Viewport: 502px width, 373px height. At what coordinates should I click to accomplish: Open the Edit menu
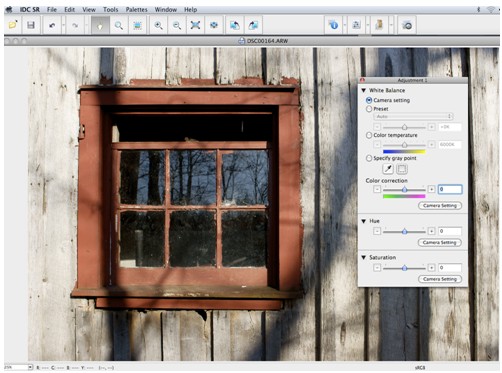69,10
